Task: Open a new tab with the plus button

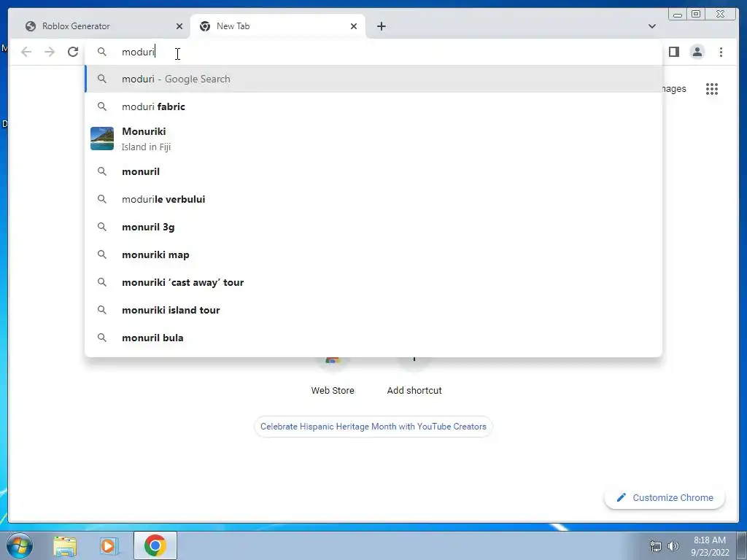Action: coord(381,26)
